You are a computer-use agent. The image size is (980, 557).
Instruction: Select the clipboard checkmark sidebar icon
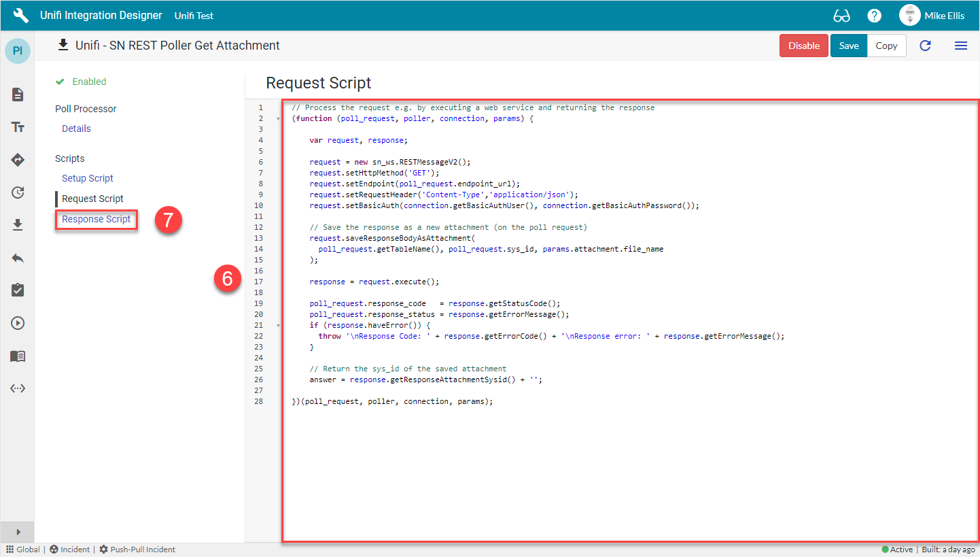tap(17, 290)
